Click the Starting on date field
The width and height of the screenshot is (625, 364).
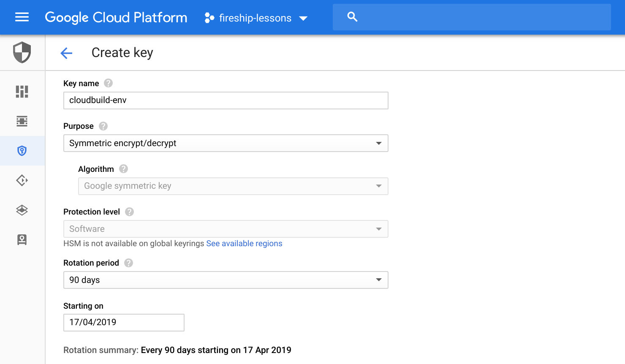124,323
